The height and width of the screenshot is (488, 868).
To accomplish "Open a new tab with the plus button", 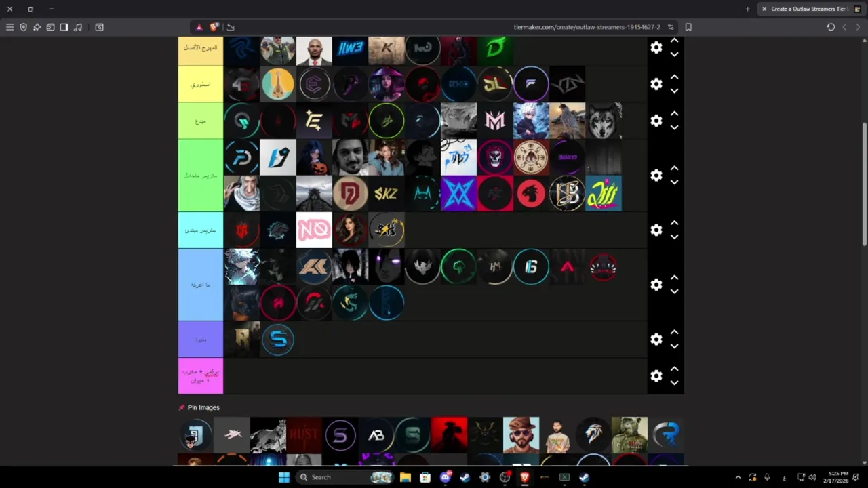I will point(747,9).
